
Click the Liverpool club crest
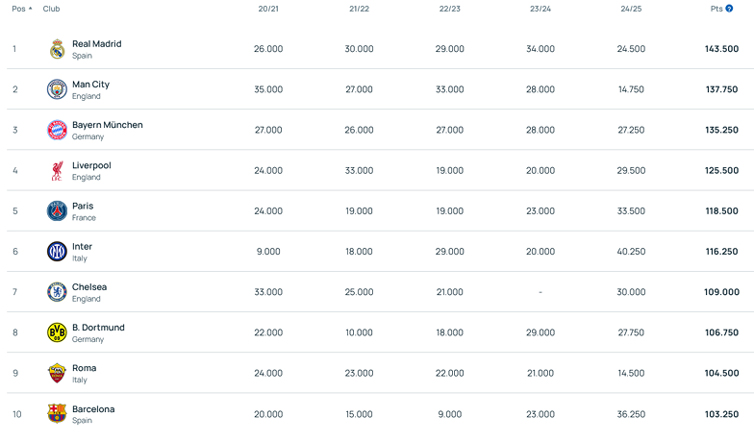click(x=57, y=171)
